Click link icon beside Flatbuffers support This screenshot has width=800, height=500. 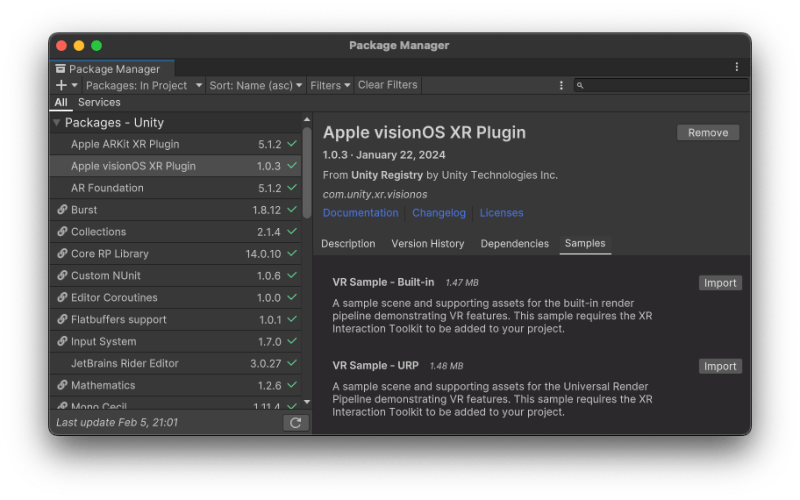click(62, 319)
